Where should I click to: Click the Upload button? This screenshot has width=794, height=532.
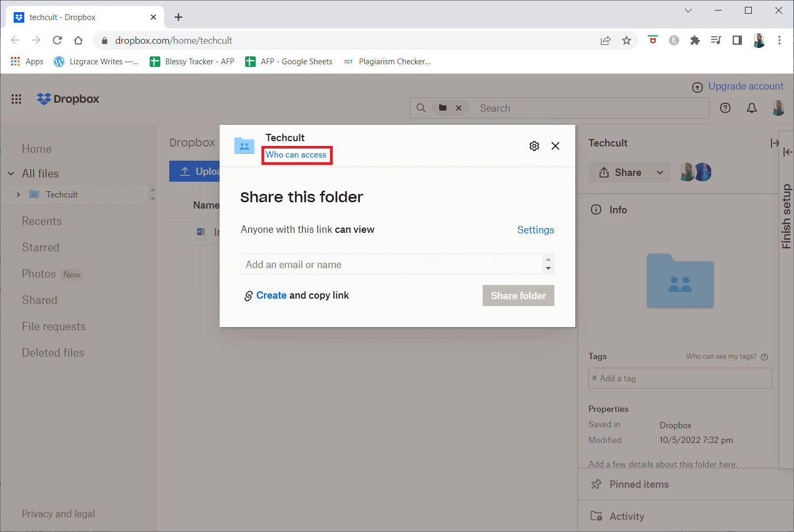point(195,171)
